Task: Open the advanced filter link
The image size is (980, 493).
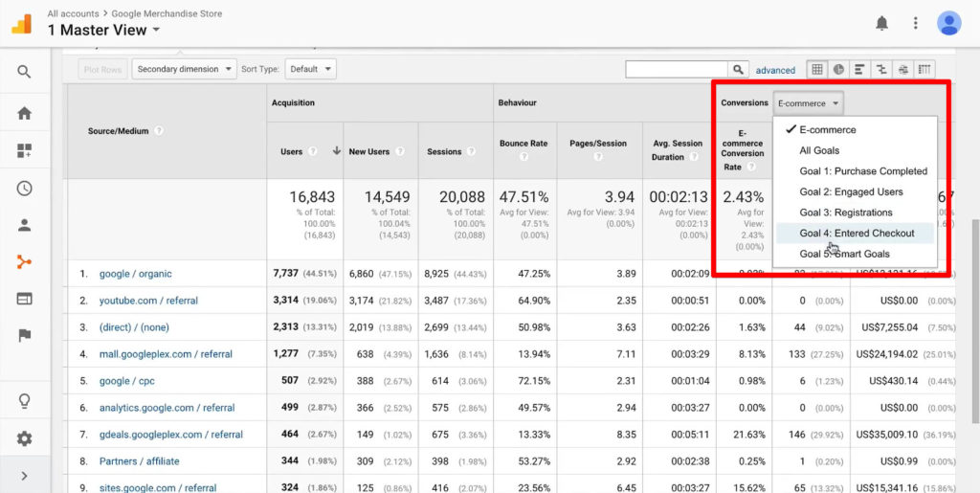Action: (x=775, y=70)
